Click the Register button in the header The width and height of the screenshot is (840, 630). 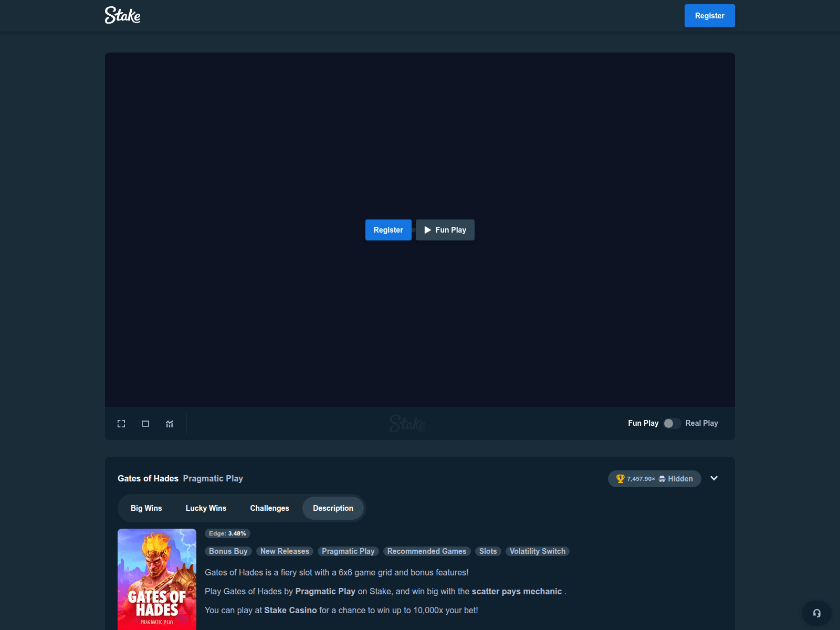pos(709,15)
